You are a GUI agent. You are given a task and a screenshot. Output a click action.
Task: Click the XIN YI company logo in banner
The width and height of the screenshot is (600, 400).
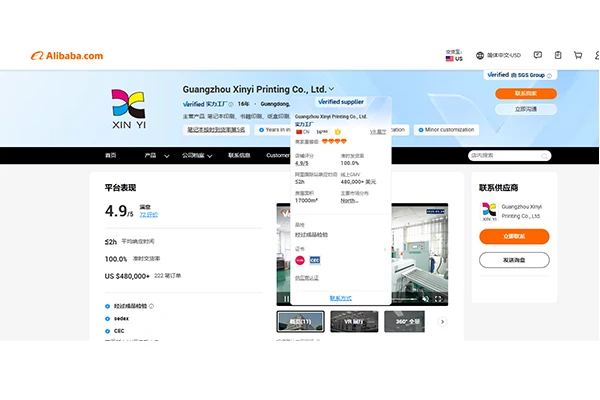[129, 109]
